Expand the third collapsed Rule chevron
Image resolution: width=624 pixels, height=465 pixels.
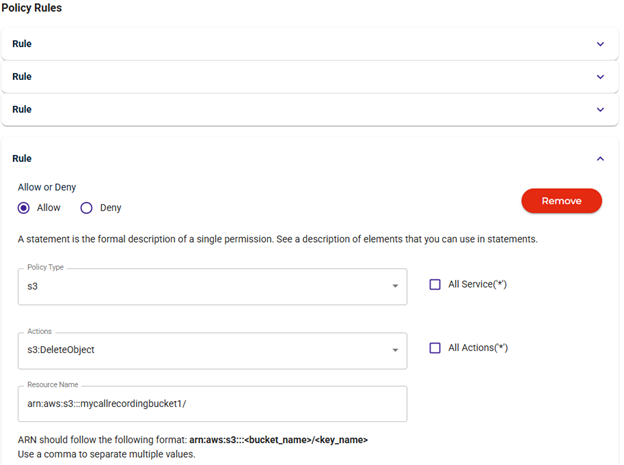pos(600,109)
